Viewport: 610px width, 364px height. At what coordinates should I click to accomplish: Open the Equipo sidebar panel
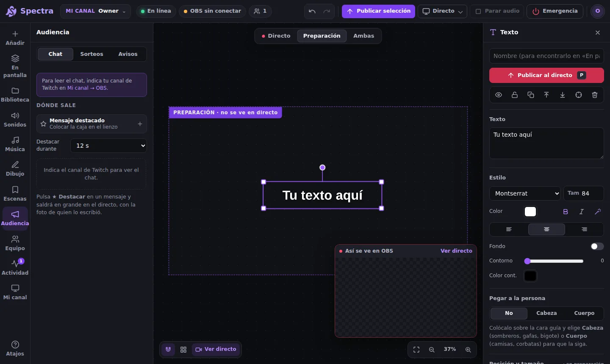point(15,243)
